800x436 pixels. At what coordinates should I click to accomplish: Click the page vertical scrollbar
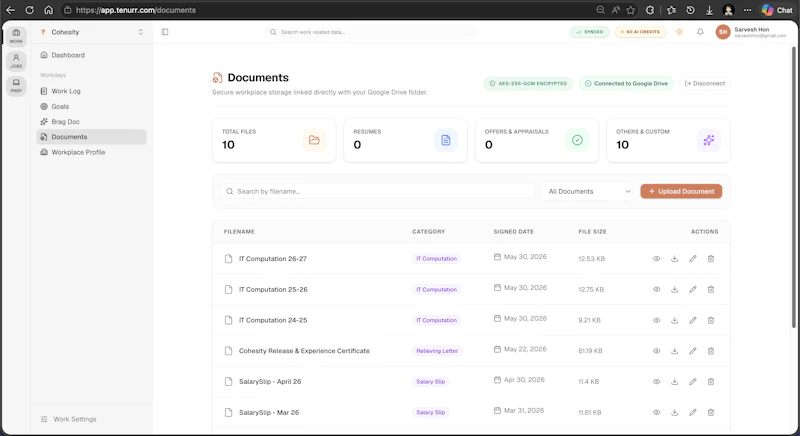click(x=793, y=188)
